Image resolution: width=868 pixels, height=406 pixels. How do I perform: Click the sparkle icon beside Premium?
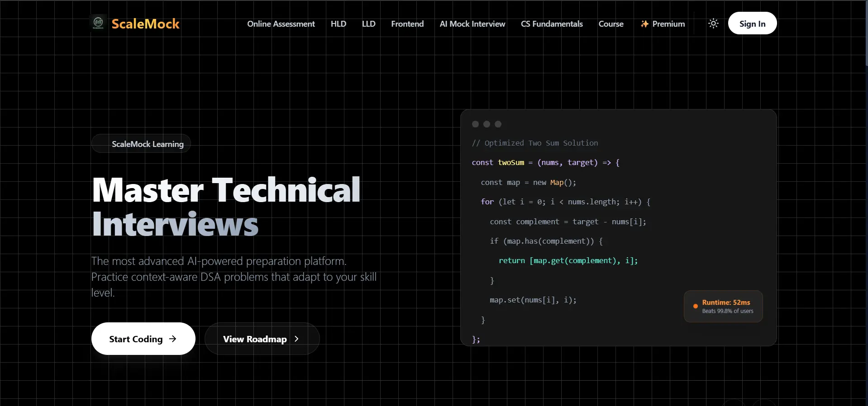[644, 24]
